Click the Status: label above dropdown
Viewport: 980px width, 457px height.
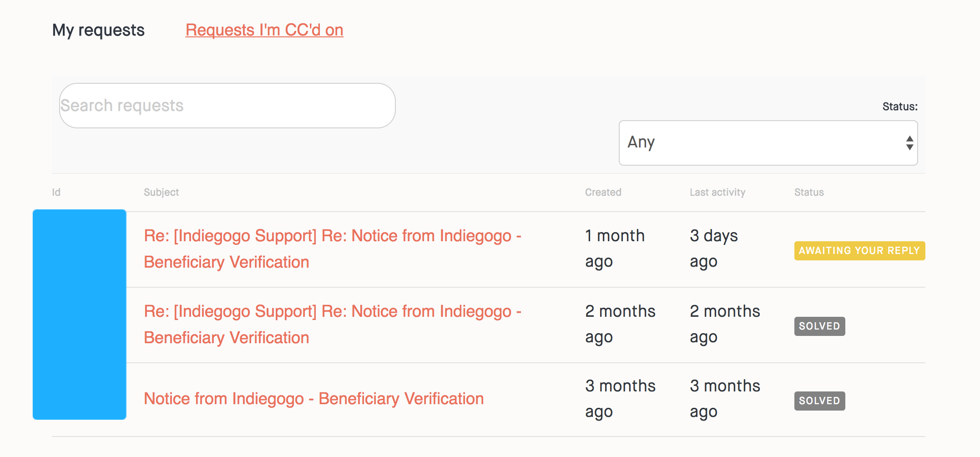point(900,107)
